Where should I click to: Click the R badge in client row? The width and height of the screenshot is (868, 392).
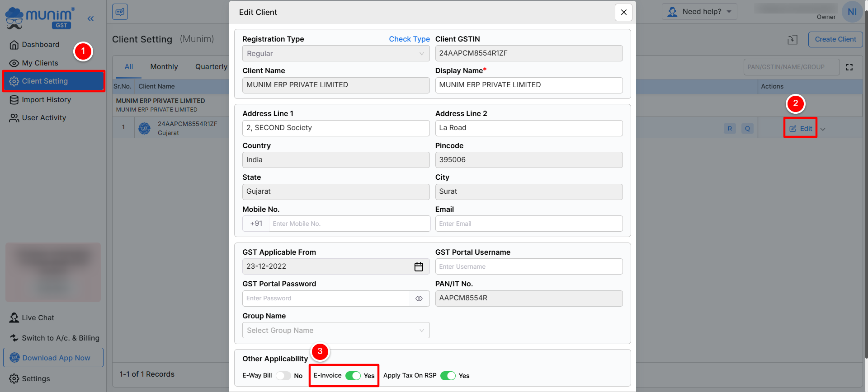pyautogui.click(x=730, y=129)
